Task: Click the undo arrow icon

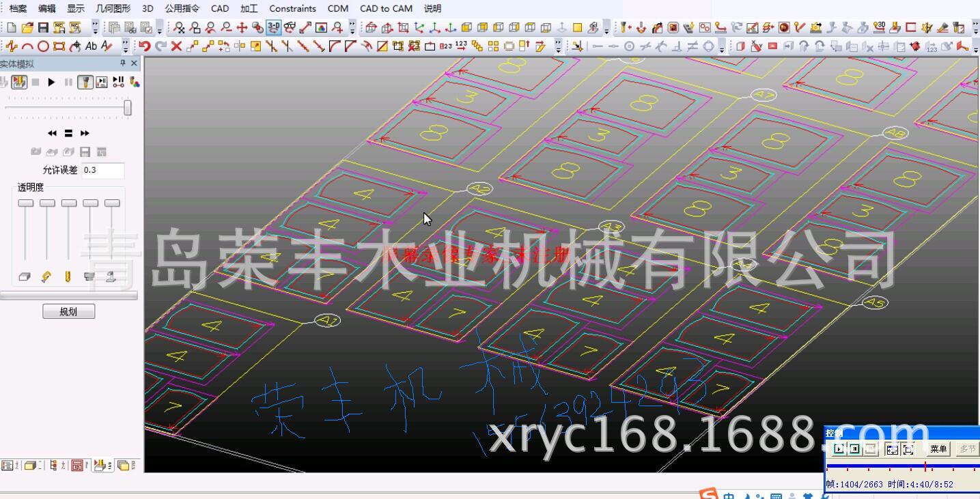Action: (x=145, y=46)
